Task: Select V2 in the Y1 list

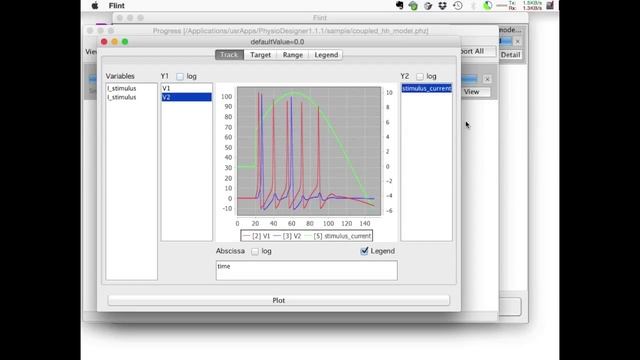Action: [187, 97]
